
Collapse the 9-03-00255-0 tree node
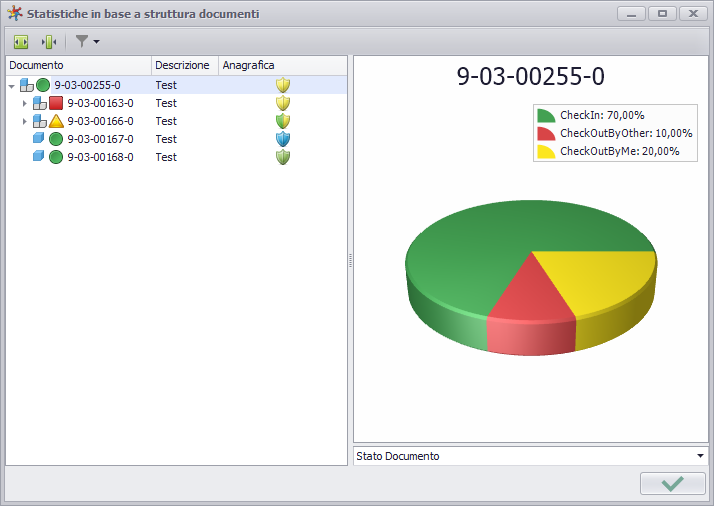(12, 86)
